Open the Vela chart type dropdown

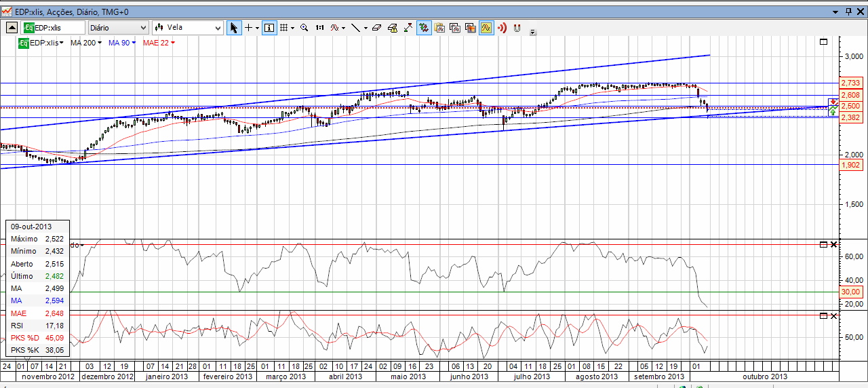(x=187, y=28)
